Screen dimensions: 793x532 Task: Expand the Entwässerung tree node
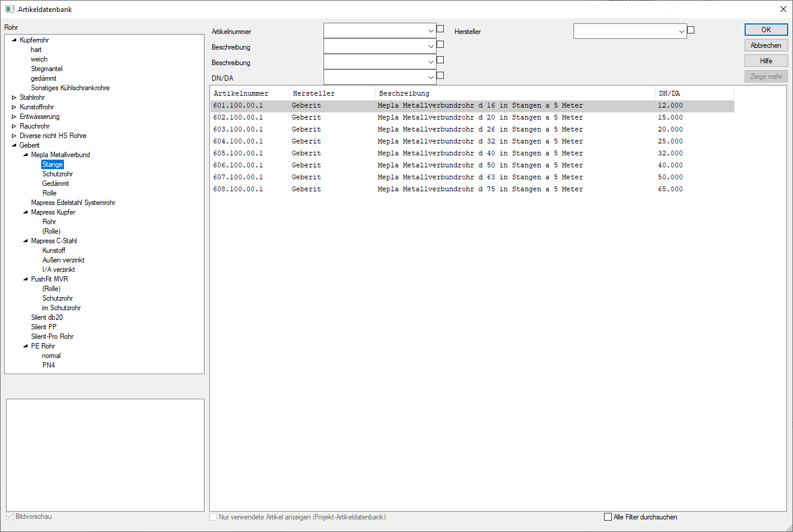point(14,117)
